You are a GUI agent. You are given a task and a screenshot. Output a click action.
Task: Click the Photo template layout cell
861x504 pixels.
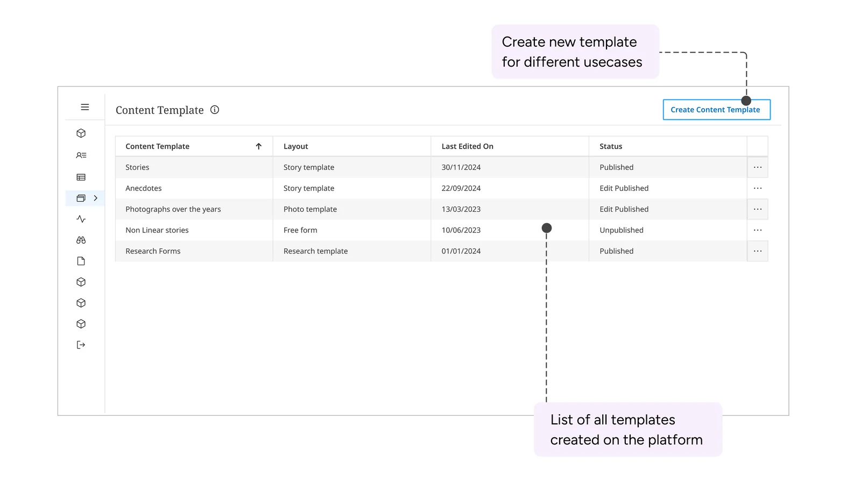point(310,209)
